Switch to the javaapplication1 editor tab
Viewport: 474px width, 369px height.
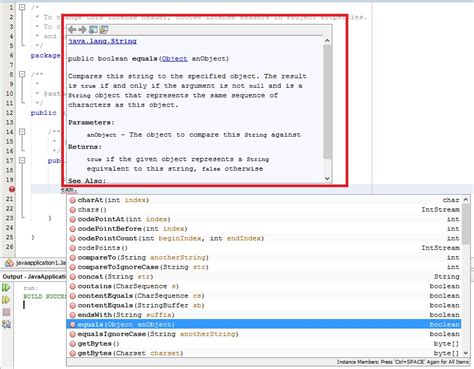tap(36, 263)
